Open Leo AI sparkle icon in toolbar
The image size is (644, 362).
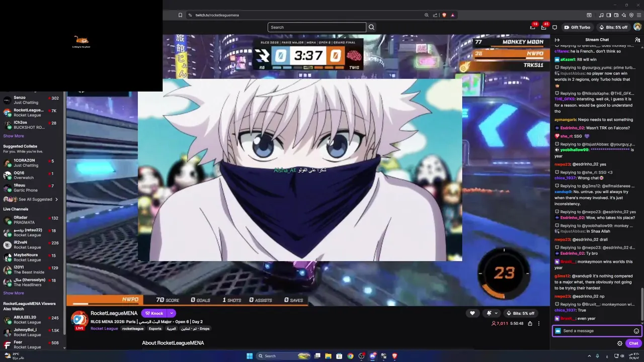[x=624, y=15]
